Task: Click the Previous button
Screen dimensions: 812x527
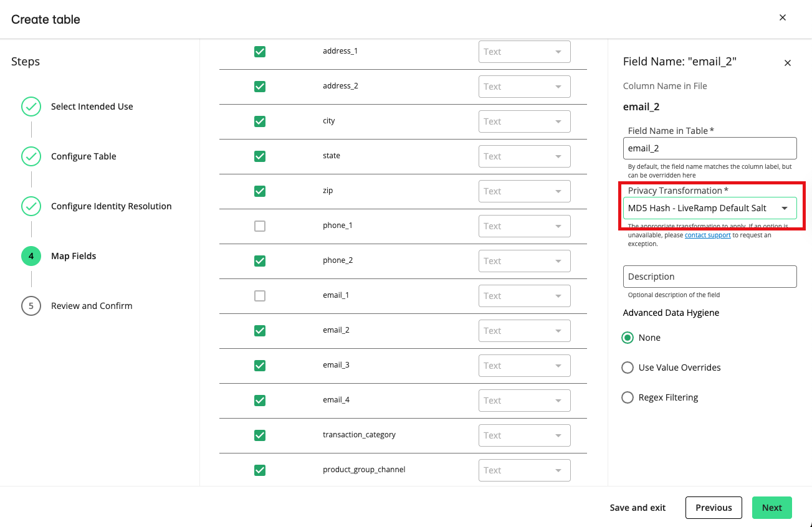Action: (713, 508)
